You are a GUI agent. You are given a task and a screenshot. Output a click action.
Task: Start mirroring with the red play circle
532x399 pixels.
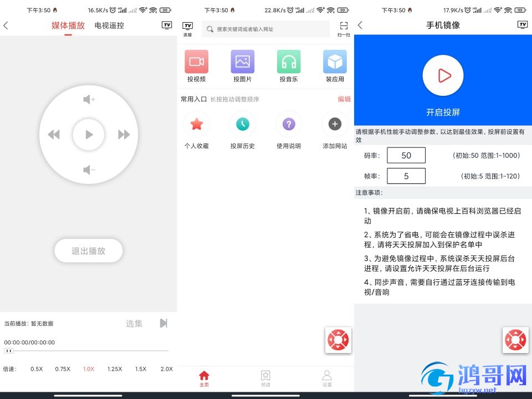(x=443, y=75)
